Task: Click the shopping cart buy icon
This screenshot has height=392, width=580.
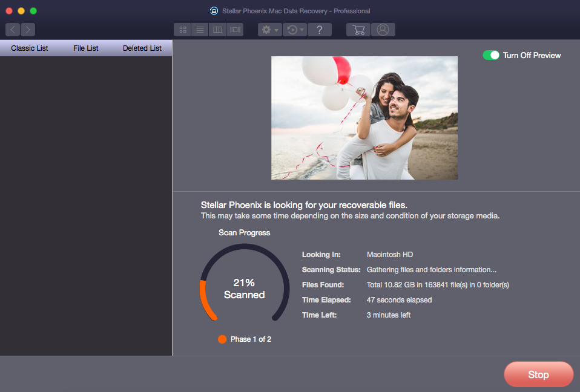Action: pyautogui.click(x=358, y=30)
